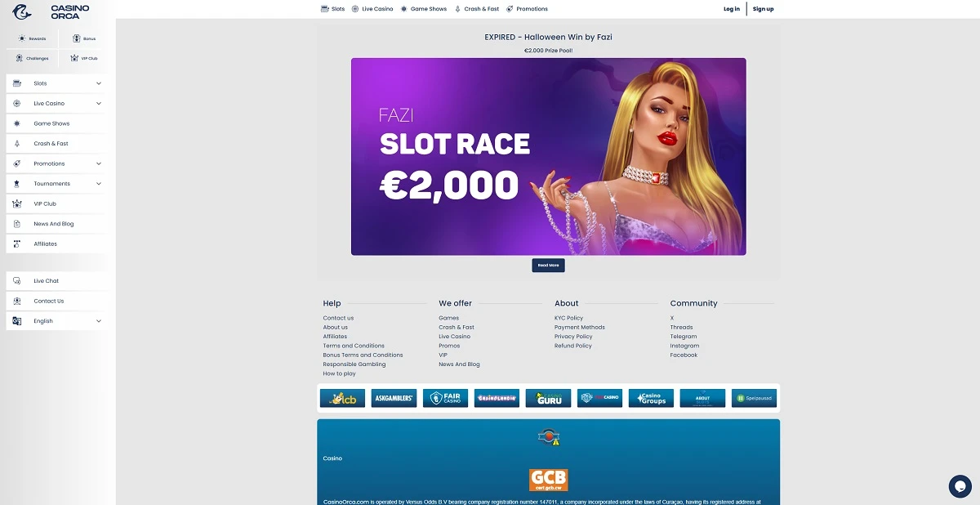Open the VIP Club crown tile
Screen dimensions: 980x505
coord(83,58)
